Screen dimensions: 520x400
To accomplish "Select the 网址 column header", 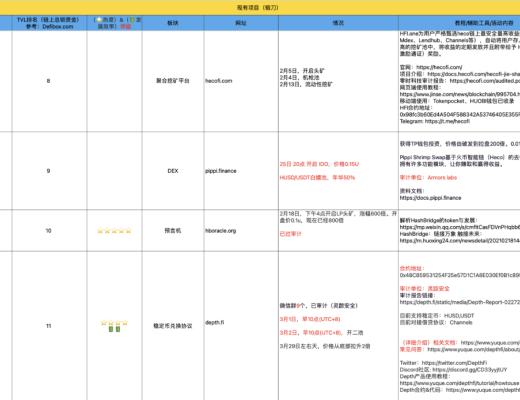I will (x=241, y=23).
